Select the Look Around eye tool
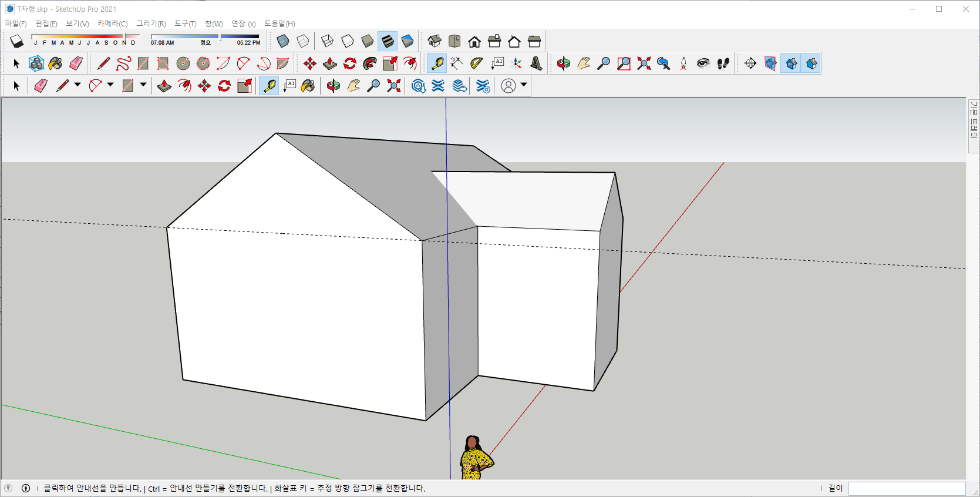This screenshot has width=980, height=497. (x=703, y=63)
